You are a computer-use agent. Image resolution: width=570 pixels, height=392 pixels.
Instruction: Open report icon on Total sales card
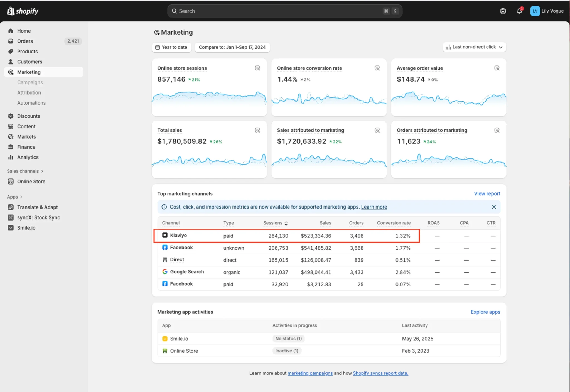click(257, 130)
